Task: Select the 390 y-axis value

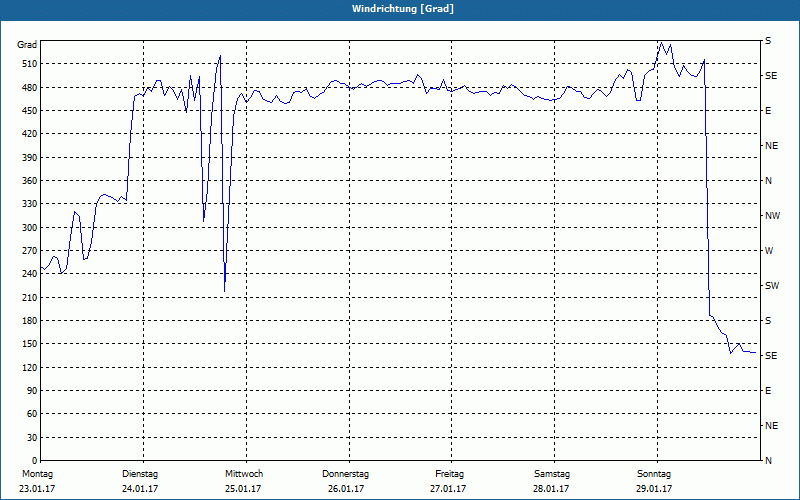Action: tap(30, 158)
